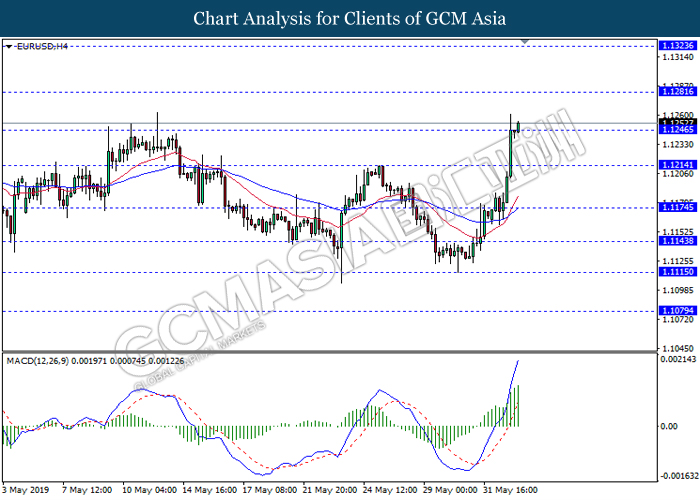Click the 14 May 16:00 time label
This screenshot has width=700, height=500.
pos(210,490)
